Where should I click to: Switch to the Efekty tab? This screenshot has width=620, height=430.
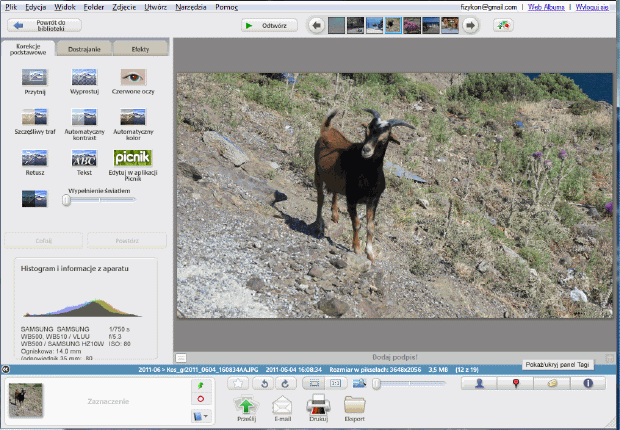(139, 48)
